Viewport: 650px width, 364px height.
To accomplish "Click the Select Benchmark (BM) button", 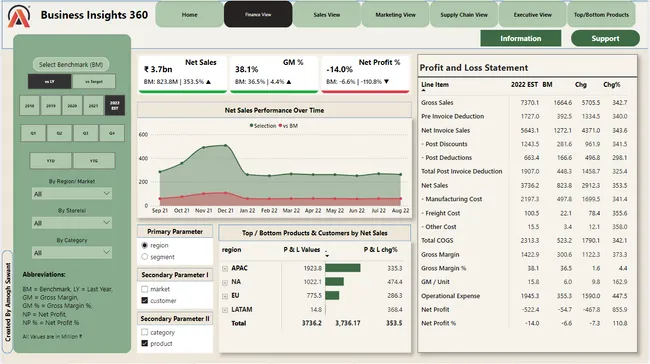I will point(71,64).
